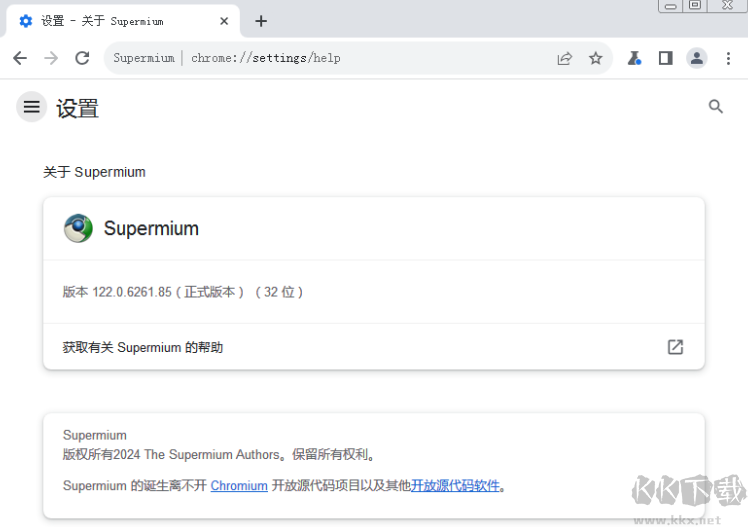Click the forward navigation arrow
This screenshot has height=527, width=748.
pos(51,58)
